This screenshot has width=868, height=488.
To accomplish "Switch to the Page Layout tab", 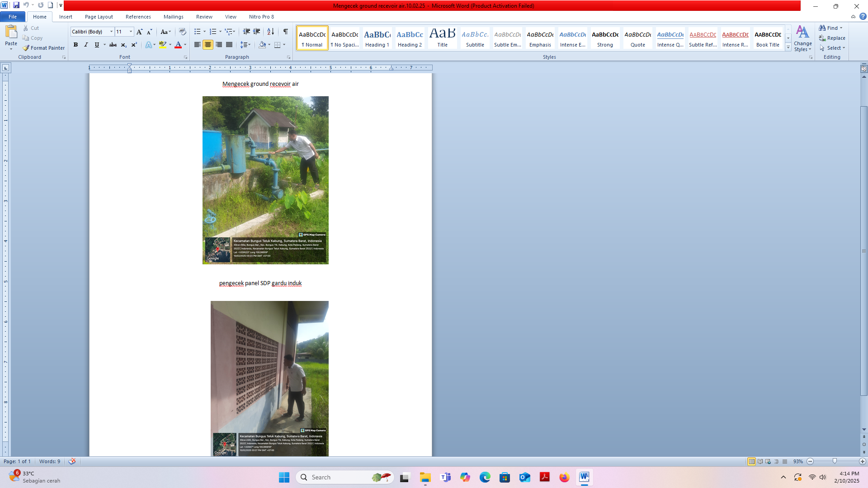I will (99, 17).
